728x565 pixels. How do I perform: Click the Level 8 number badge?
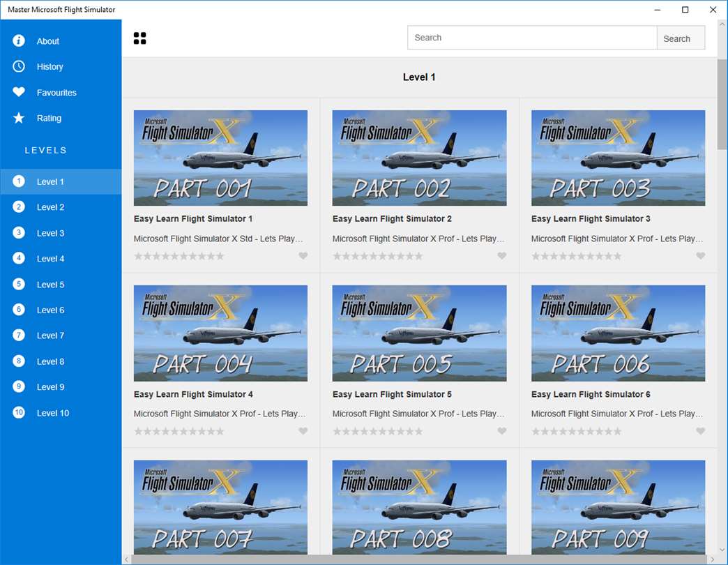pyautogui.click(x=19, y=361)
